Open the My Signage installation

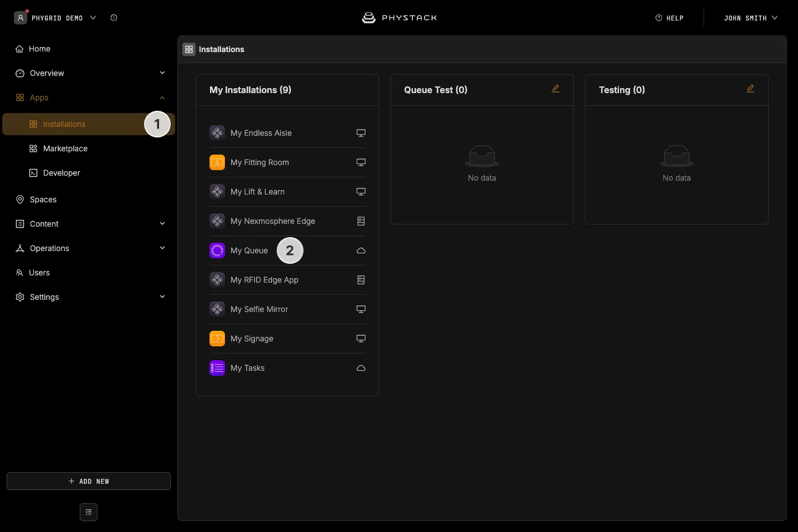coord(288,339)
